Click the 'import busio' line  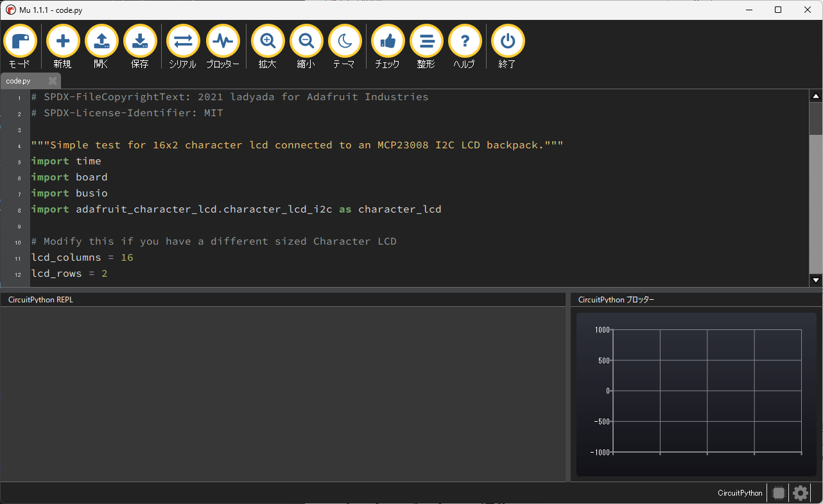69,193
